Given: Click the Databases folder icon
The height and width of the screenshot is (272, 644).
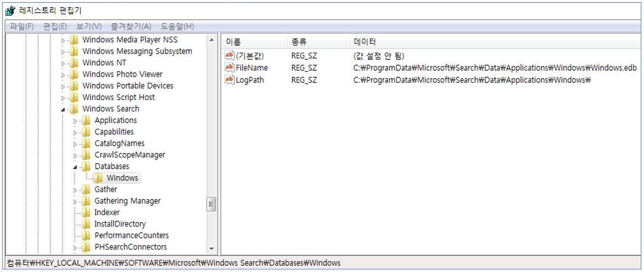Looking at the screenshot, I should click(x=86, y=166).
